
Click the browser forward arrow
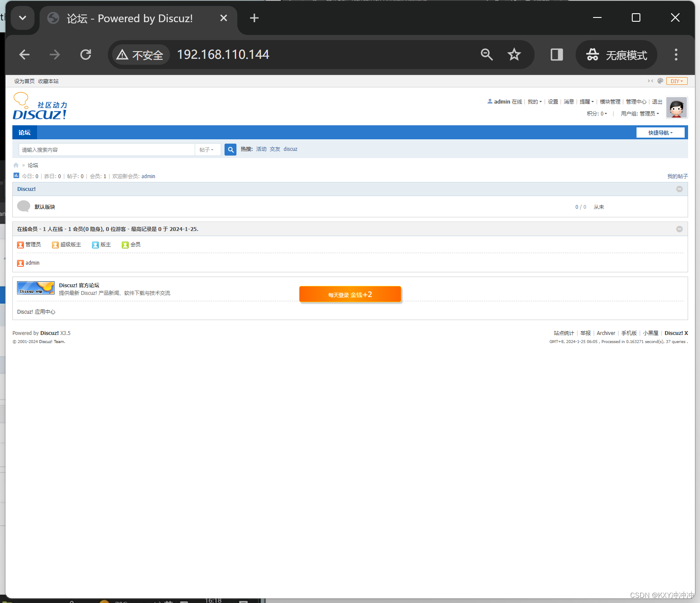tap(55, 55)
